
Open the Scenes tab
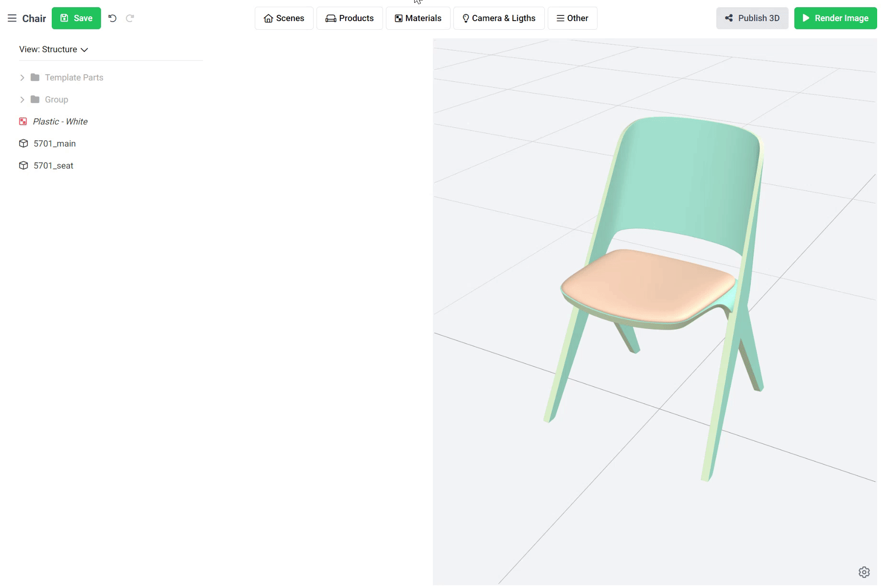pos(284,18)
